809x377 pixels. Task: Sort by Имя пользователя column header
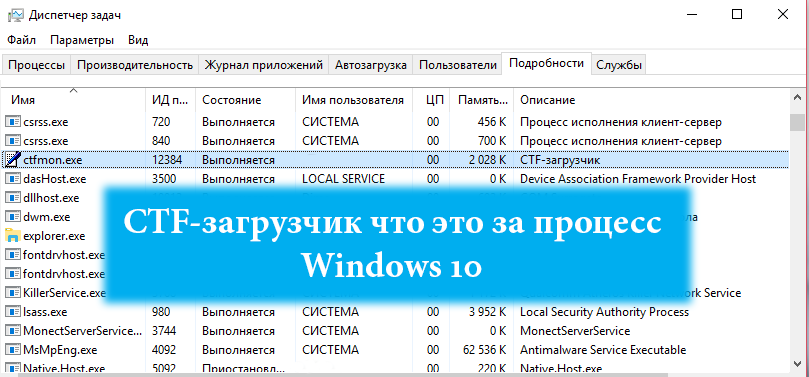(354, 100)
